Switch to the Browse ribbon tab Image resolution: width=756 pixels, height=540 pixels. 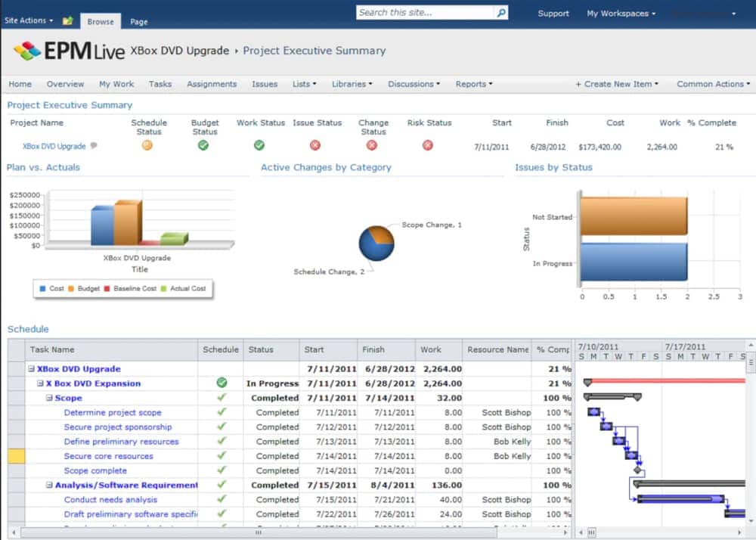pos(101,22)
